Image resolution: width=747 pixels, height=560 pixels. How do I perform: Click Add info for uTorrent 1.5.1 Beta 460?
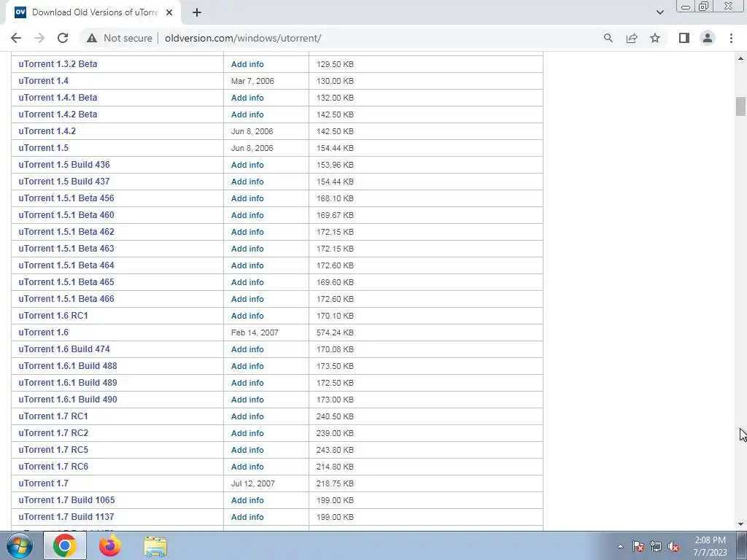(247, 215)
